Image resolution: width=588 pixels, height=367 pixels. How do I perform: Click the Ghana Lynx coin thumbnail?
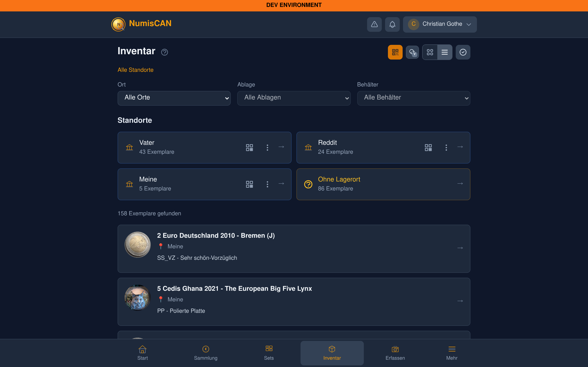click(138, 298)
